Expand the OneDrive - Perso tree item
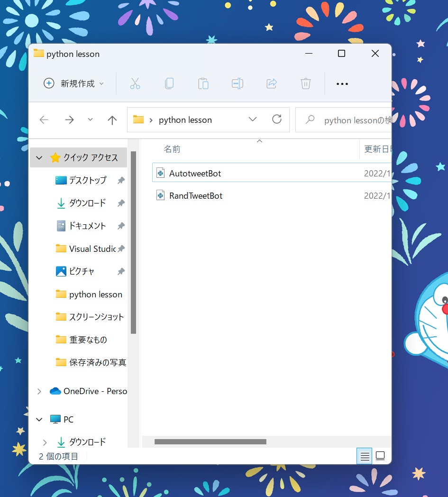The image size is (448, 497). (x=39, y=391)
